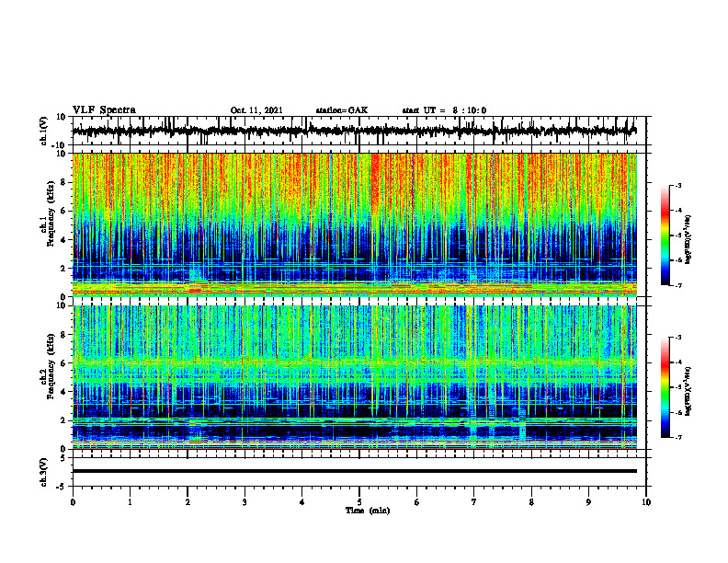Click the "Time (min)" axis title
Screen dimensions: 728x563
tap(368, 511)
